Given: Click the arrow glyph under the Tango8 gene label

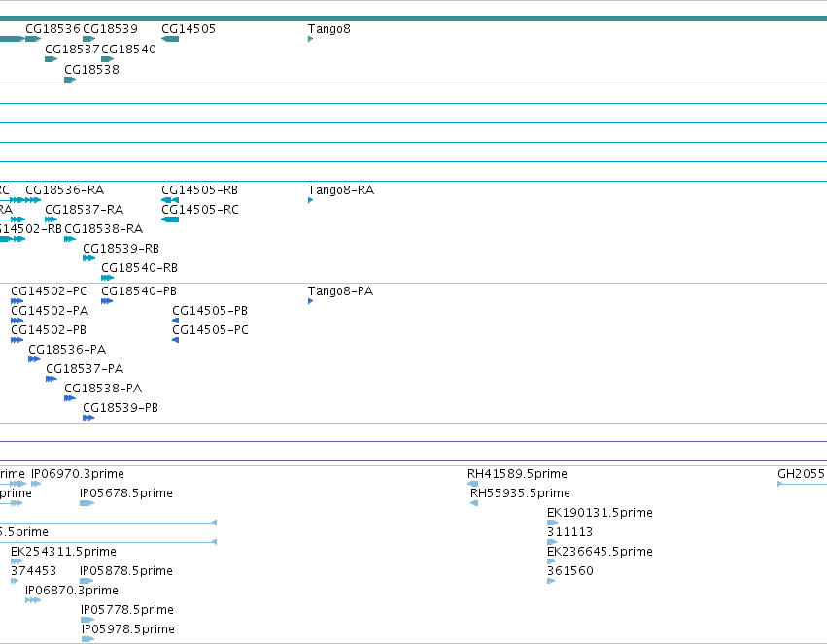Looking at the screenshot, I should coord(311,39).
